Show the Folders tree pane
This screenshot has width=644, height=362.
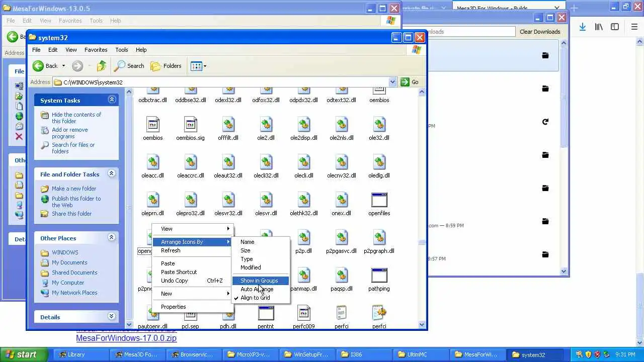pos(166,66)
